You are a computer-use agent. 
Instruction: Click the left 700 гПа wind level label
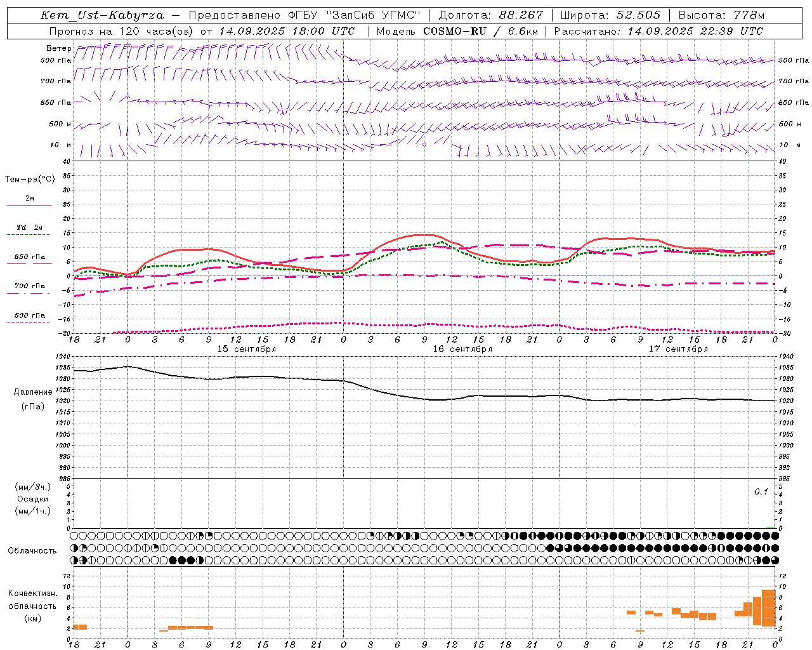pyautogui.click(x=56, y=81)
